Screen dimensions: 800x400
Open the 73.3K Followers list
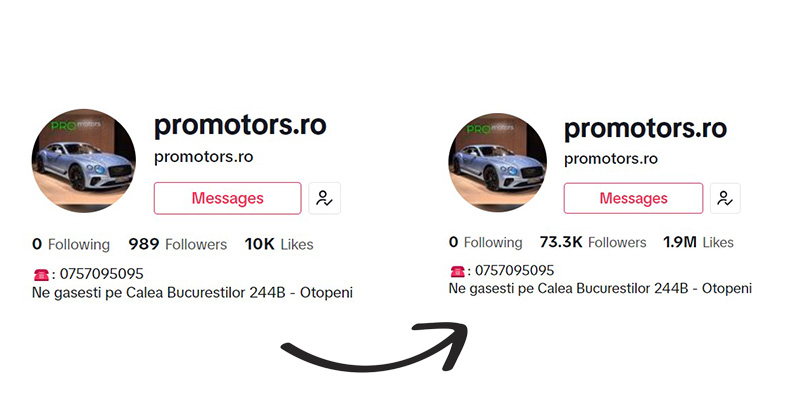tap(594, 242)
